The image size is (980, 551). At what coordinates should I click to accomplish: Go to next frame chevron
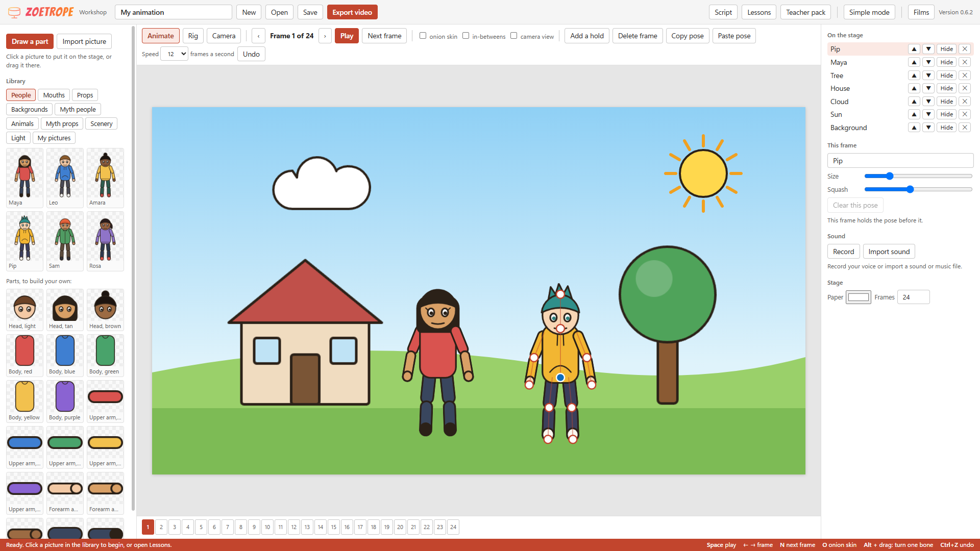[325, 36]
